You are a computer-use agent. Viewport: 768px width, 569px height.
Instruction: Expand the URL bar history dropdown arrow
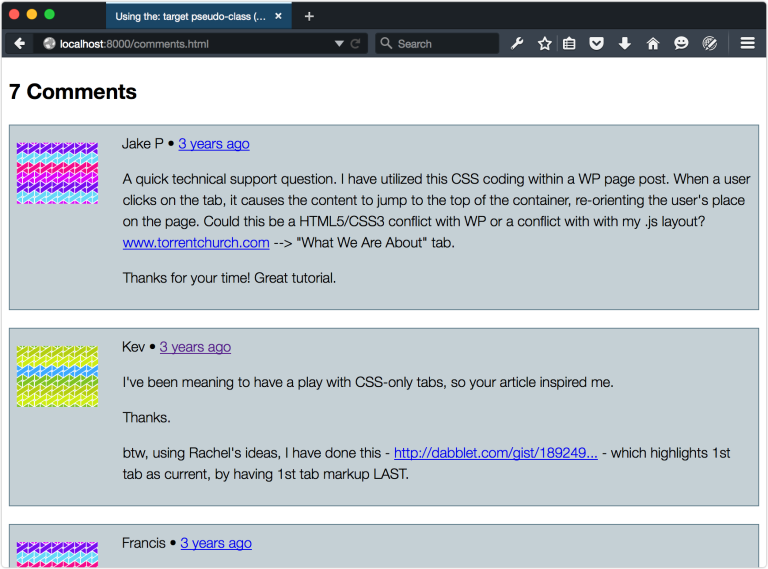(x=339, y=44)
